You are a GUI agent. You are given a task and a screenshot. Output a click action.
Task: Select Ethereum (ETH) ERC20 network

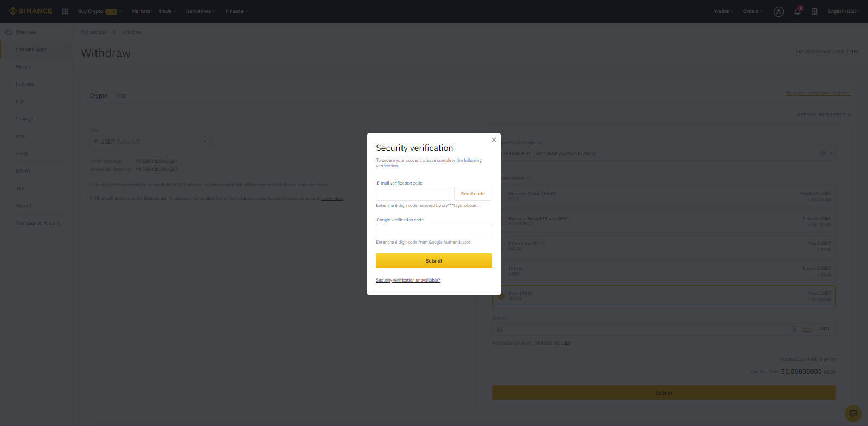pyautogui.click(x=664, y=246)
